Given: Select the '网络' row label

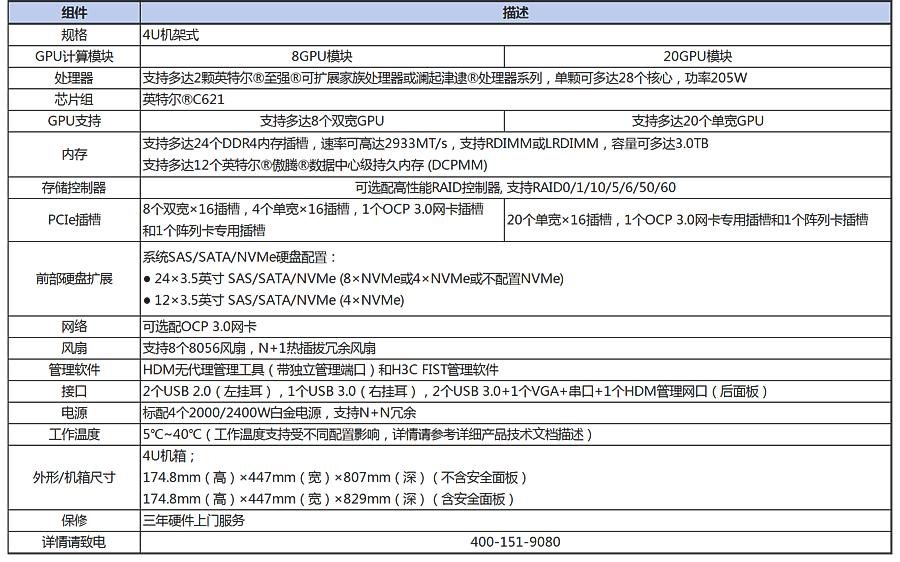Looking at the screenshot, I should 74,327.
